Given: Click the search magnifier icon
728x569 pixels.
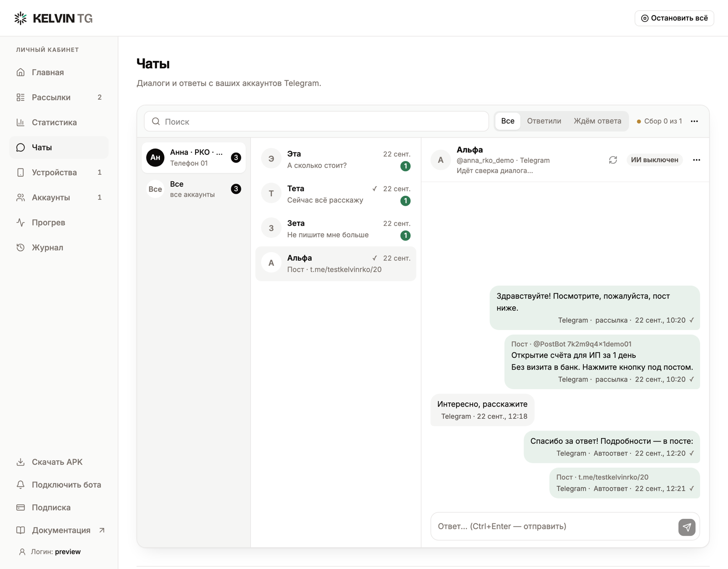Looking at the screenshot, I should 156,122.
